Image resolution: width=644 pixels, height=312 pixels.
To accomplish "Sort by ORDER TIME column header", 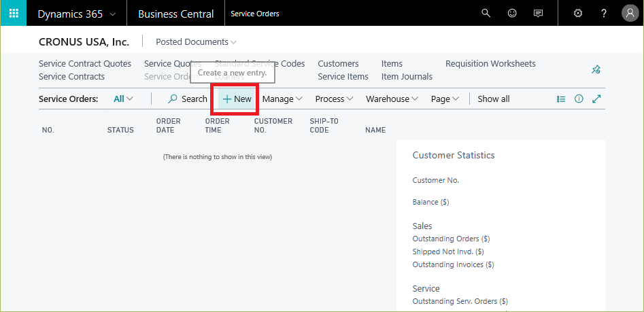I will click(217, 126).
